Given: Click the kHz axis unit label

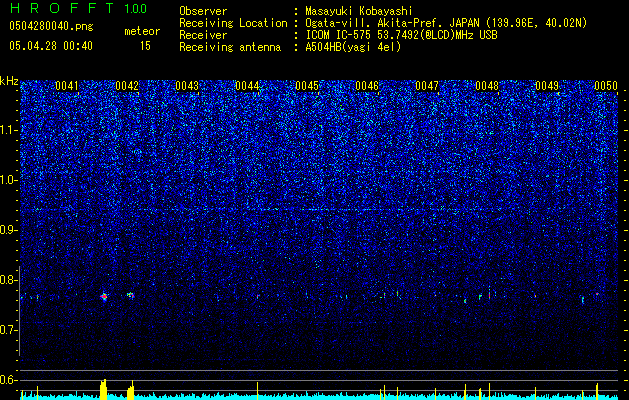Looking at the screenshot, I should point(9,81).
